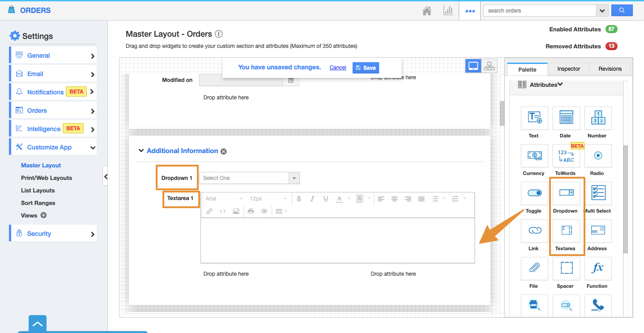Select the Link attribute icon
This screenshot has width=644, height=333.
pos(534,231)
